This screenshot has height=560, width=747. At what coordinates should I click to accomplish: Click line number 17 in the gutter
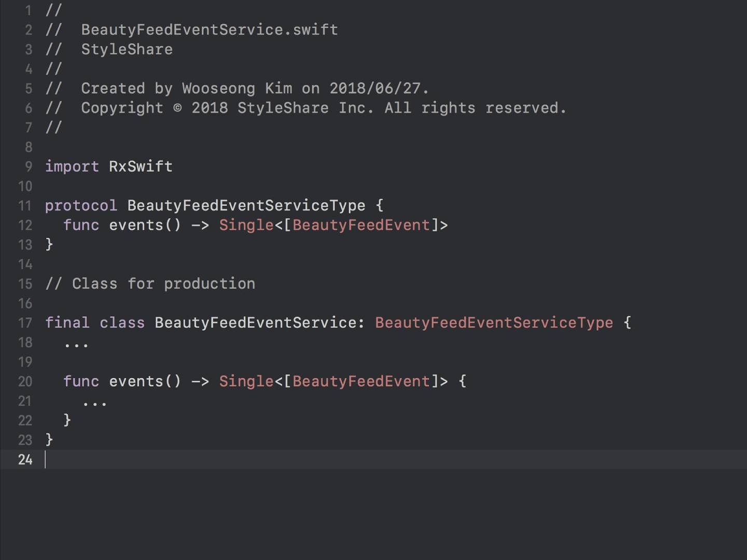[25, 323]
